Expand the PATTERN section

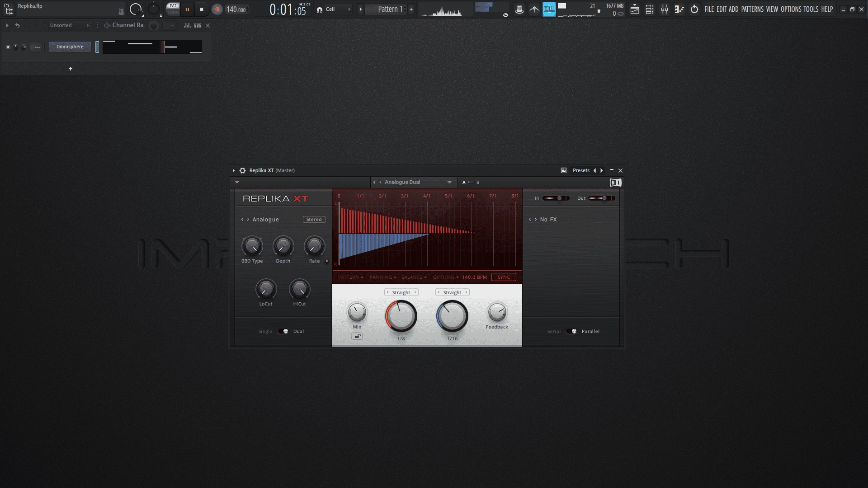[351, 277]
